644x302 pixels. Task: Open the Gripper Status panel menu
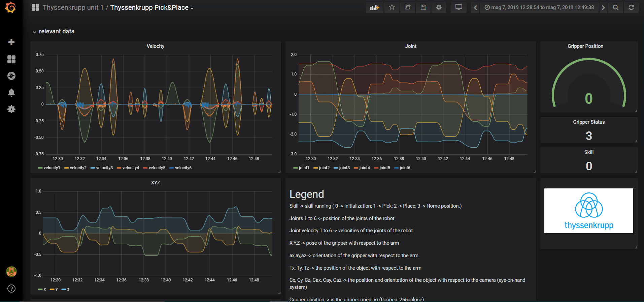(589, 122)
